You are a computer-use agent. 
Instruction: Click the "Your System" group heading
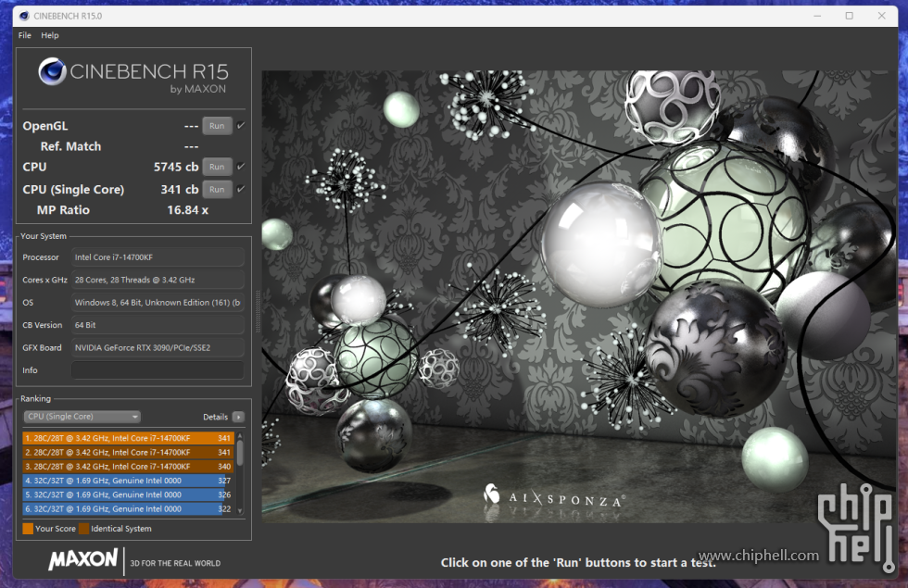coord(44,236)
